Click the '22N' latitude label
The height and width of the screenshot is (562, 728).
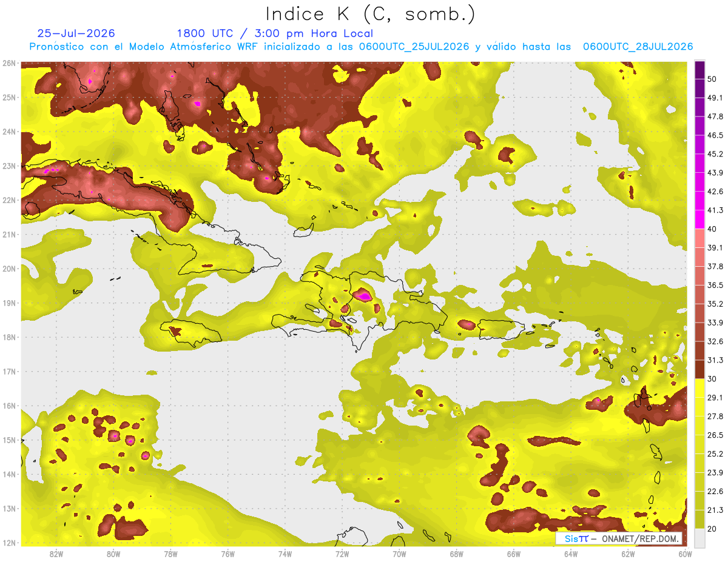(x=9, y=200)
